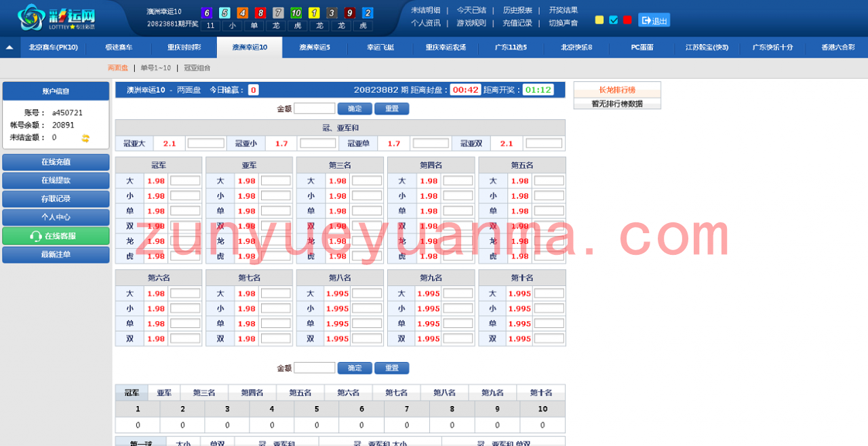Click the top 确定 confirm button

tap(355, 108)
